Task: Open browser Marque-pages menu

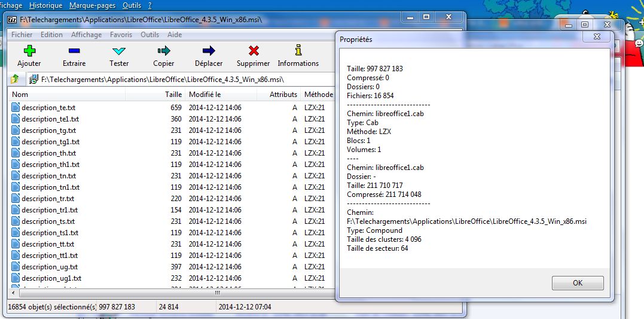Action: 91,5
